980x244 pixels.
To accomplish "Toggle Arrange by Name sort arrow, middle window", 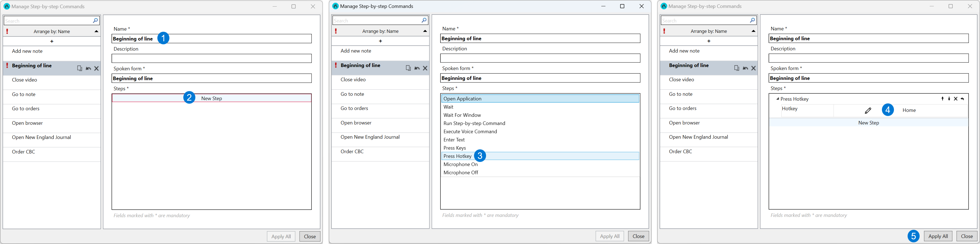I will coord(425,31).
